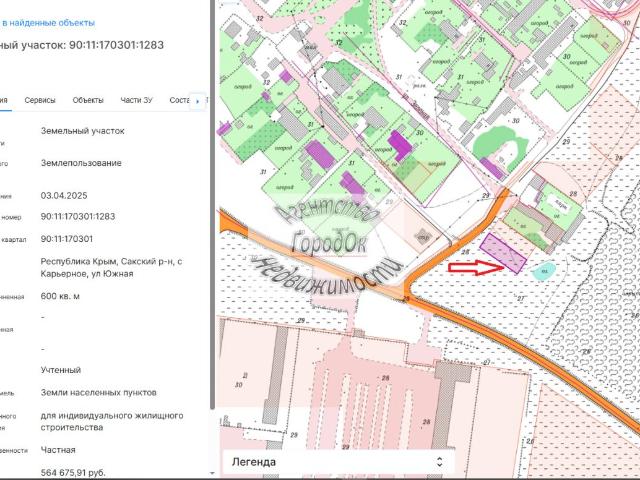Click the cadastral number 90:11:170301:1283 value
Viewport: 640px width, 480px height.
click(78, 216)
